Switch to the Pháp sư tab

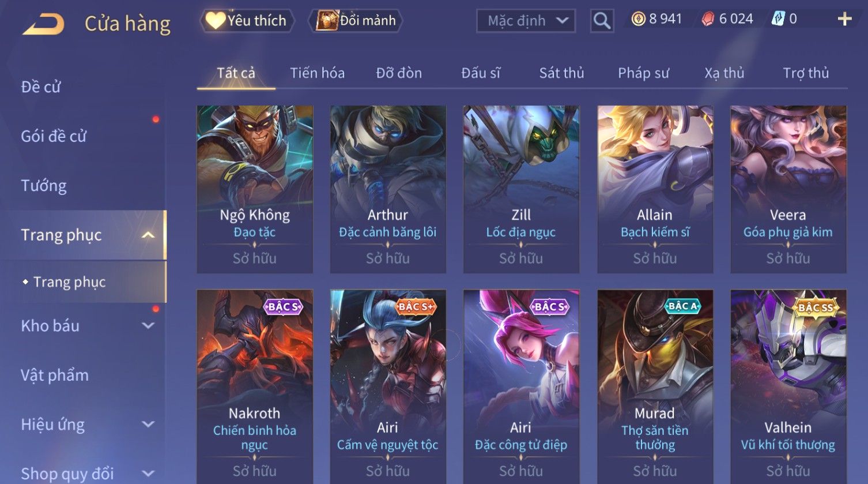pos(643,73)
